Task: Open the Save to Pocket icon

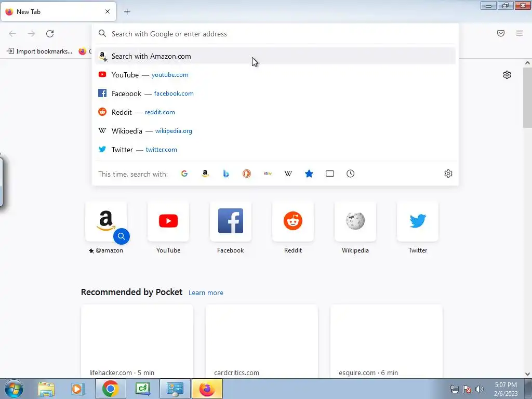Action: pyautogui.click(x=501, y=33)
